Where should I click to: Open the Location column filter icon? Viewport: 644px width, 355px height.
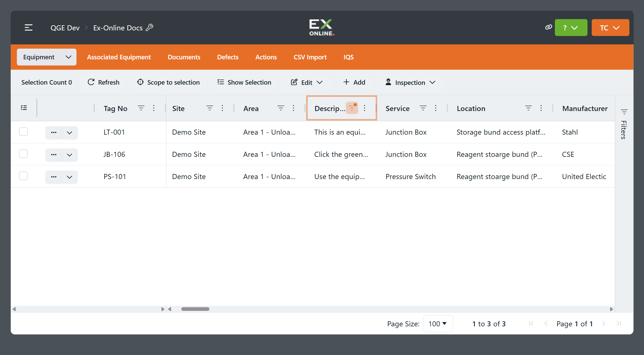coord(528,108)
